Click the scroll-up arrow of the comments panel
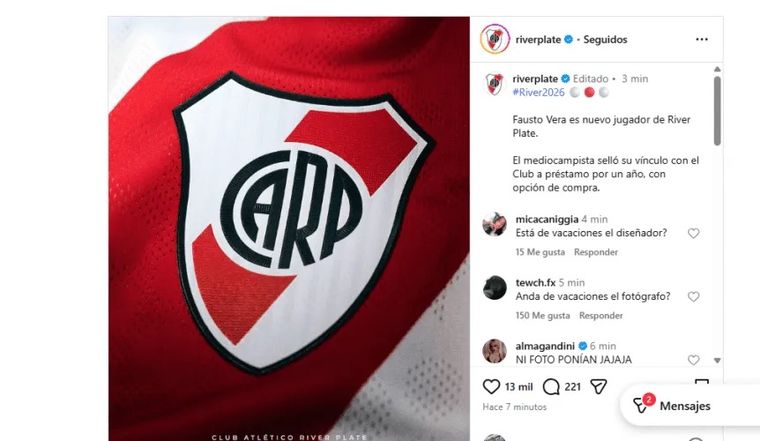Image resolution: width=760 pixels, height=441 pixels. (x=717, y=69)
